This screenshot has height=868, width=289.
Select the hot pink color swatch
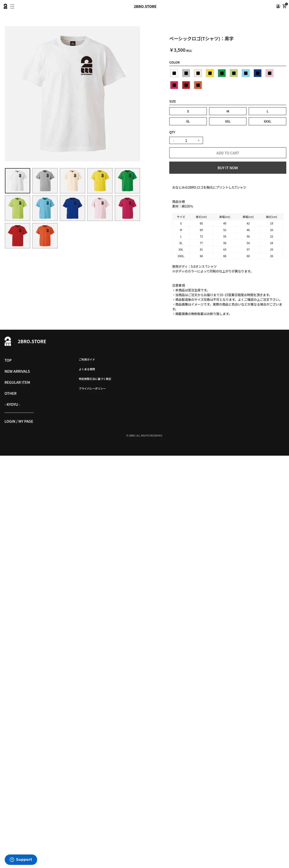(x=174, y=85)
